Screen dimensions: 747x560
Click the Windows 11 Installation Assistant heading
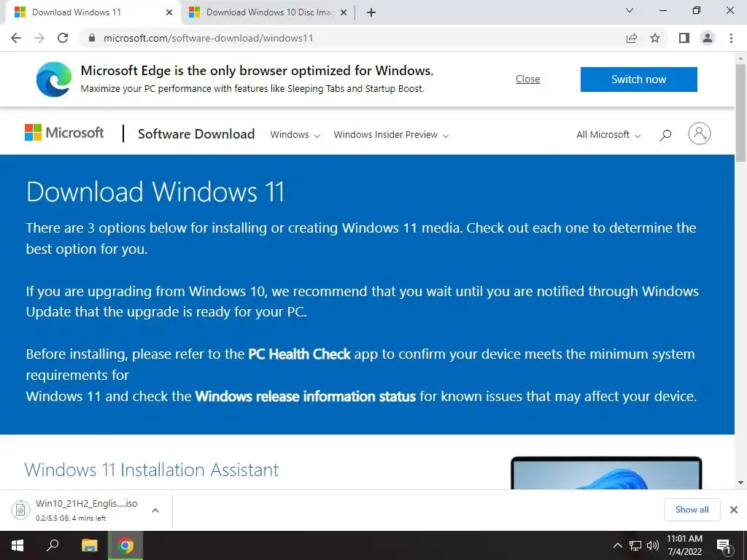point(152,470)
